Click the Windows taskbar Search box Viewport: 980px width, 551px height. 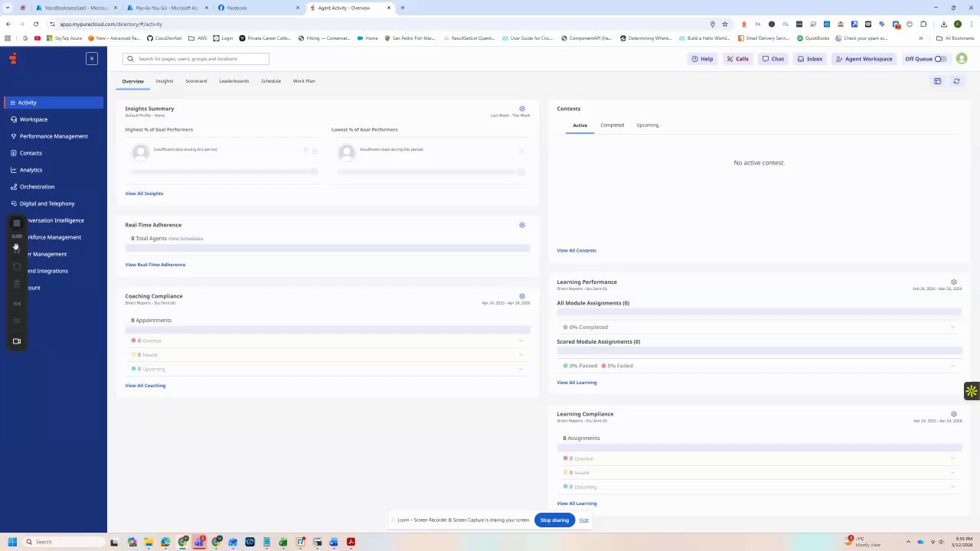[x=64, y=542]
